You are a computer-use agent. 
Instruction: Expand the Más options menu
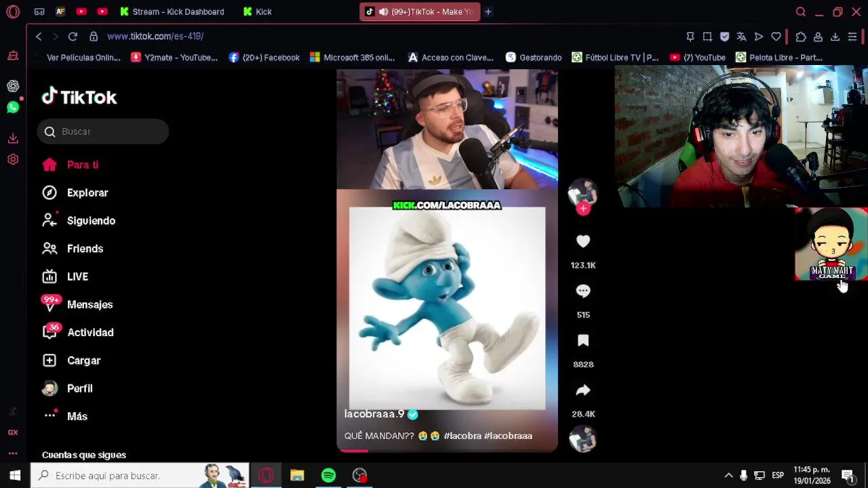point(64,416)
